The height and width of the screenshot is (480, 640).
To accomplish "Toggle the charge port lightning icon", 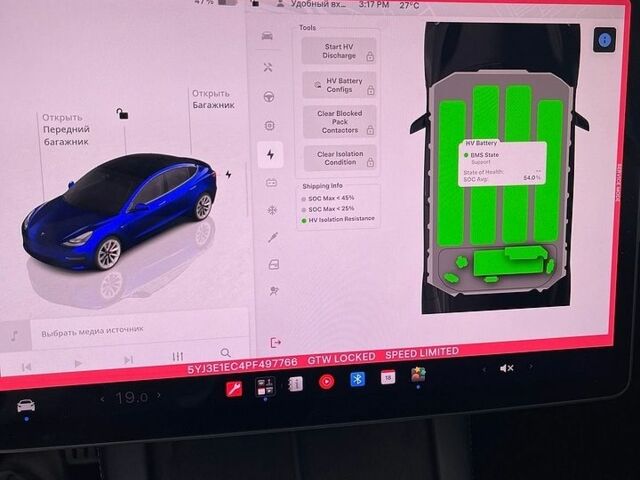I will [228, 175].
